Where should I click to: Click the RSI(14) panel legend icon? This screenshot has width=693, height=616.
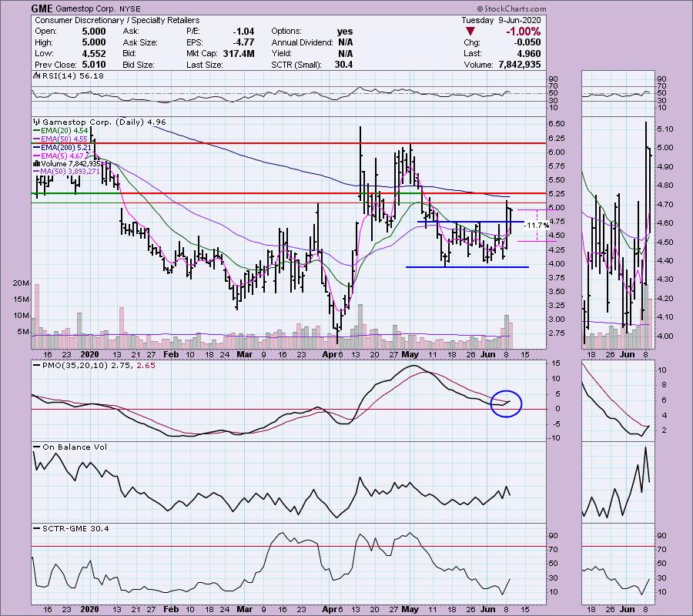pos(36,76)
